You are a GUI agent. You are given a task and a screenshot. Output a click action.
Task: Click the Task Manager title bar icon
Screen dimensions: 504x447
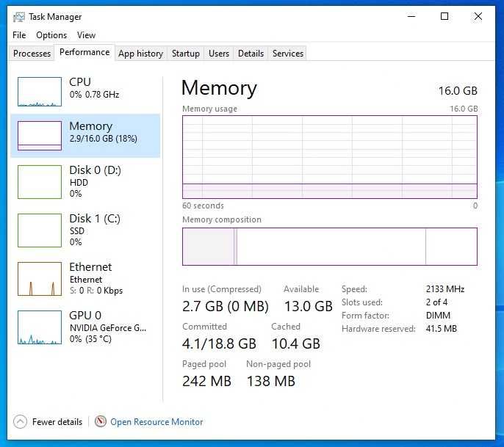click(19, 16)
